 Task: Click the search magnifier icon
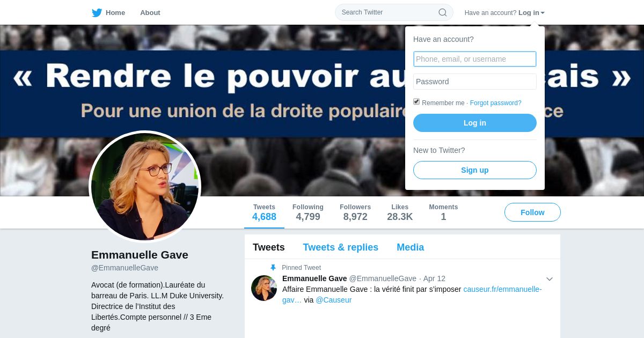coord(443,12)
